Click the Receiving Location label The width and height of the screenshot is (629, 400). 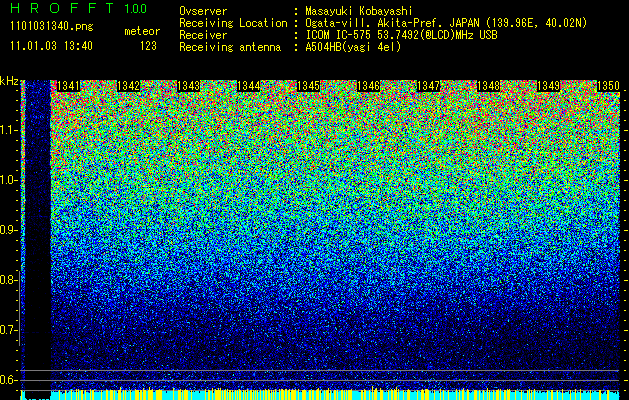(233, 23)
